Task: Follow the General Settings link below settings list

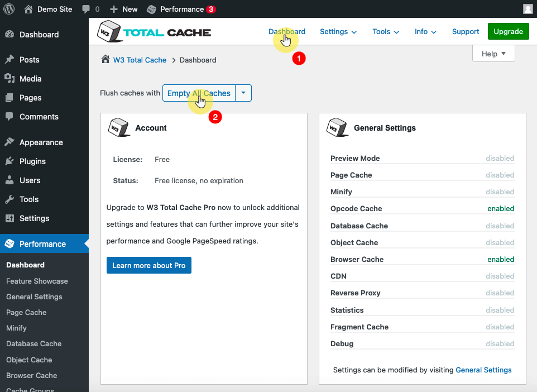Action: (x=483, y=370)
